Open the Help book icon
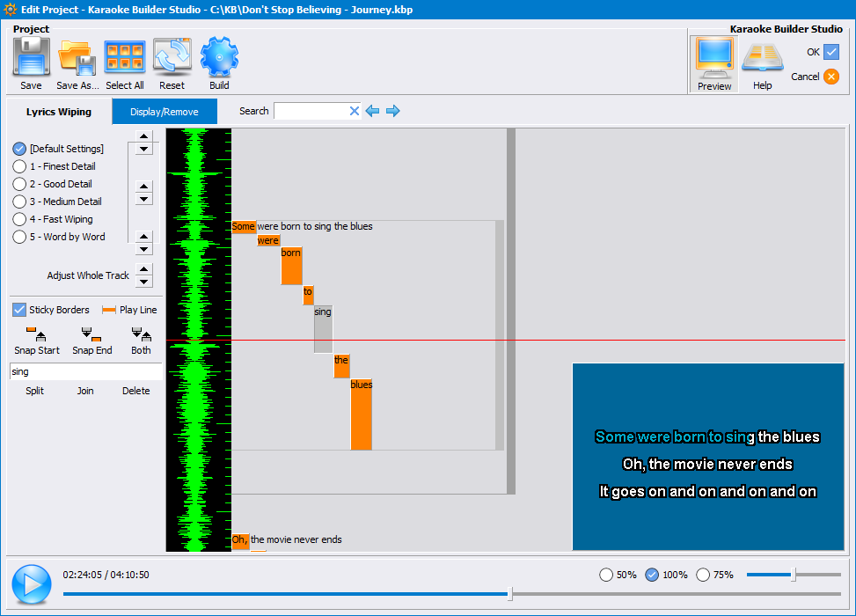856x616 pixels. pos(762,58)
